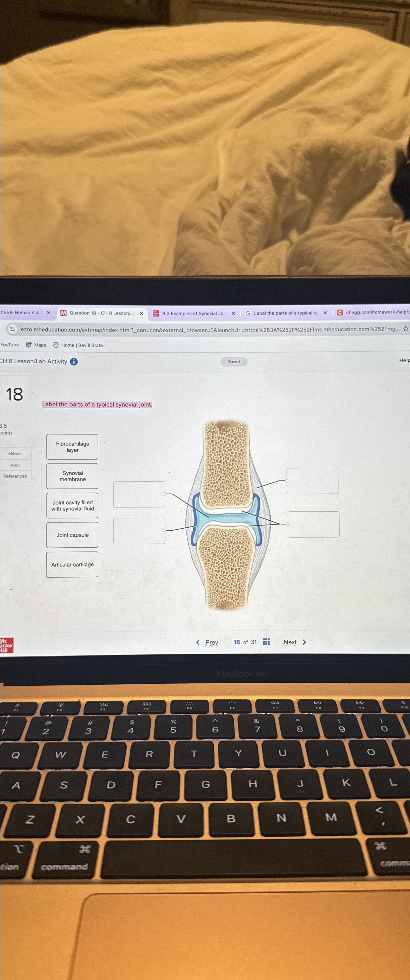
Task: Click the Maps bookmark icon
Action: [x=28, y=345]
